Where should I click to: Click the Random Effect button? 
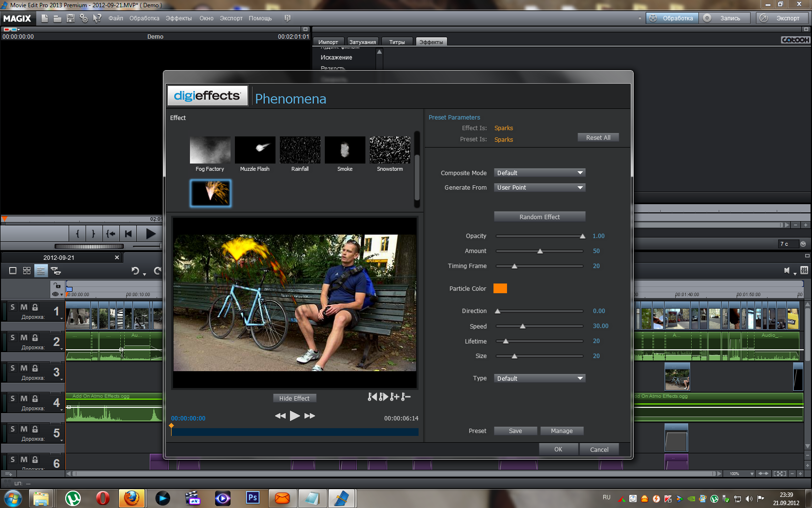coord(539,217)
